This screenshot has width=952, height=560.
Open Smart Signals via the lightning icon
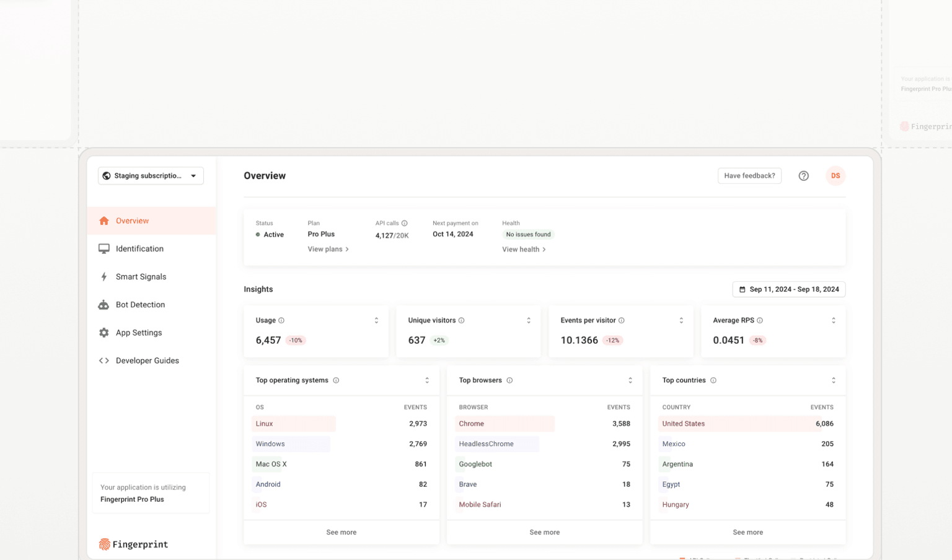tap(104, 276)
